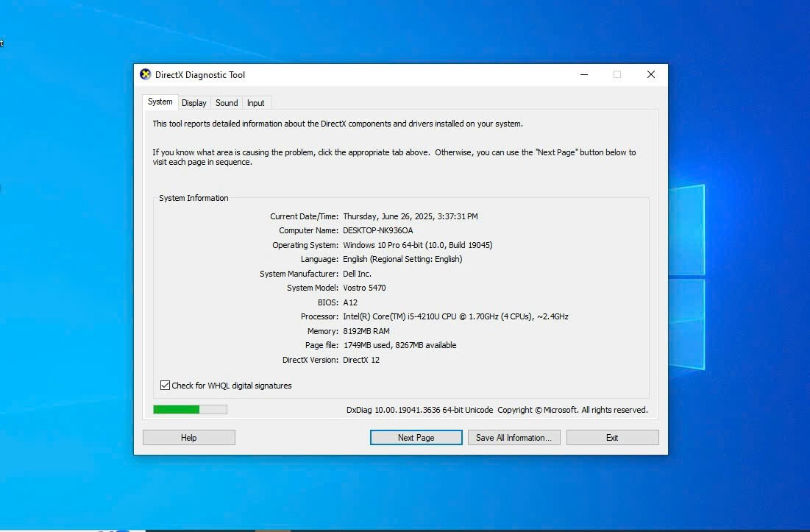Screen dimensions: 810x532
Task: Switch to the System tab
Action: [160, 102]
